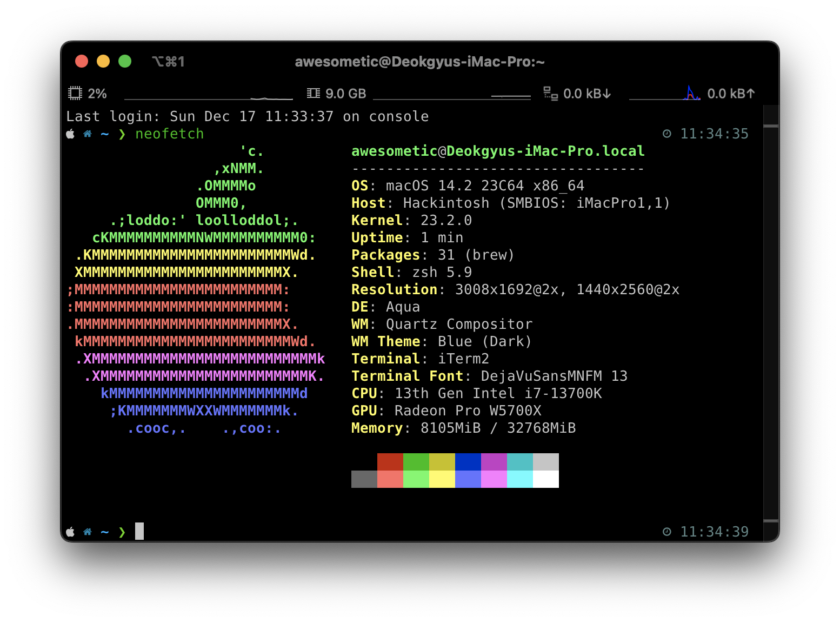The width and height of the screenshot is (840, 622).
Task: Click the 2% CPU usage value
Action: pyautogui.click(x=97, y=94)
